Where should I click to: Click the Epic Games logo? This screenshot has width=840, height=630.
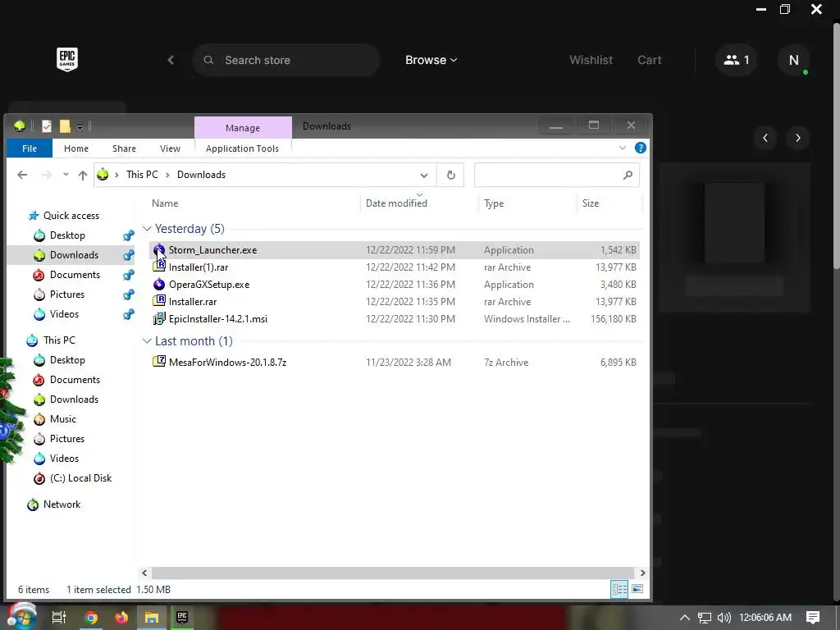pos(67,59)
